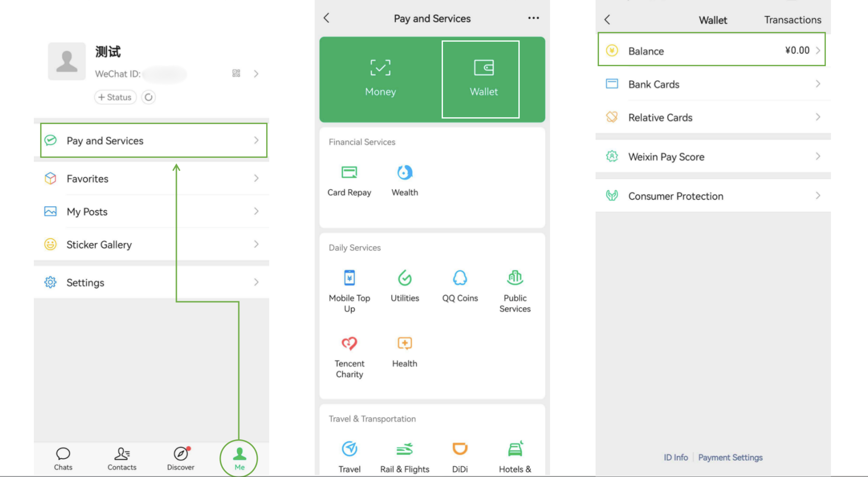Switch to the Chats tab
The height and width of the screenshot is (477, 868).
tap(63, 459)
